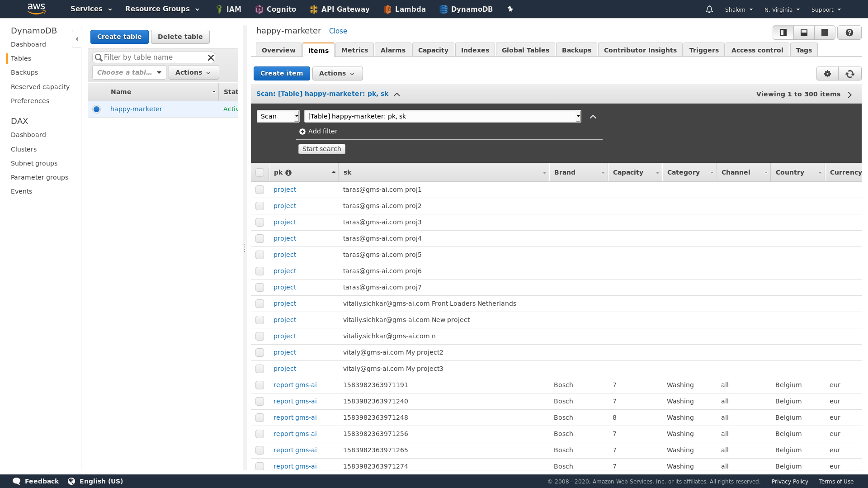The height and width of the screenshot is (488, 868).
Task: Open help with the question mark icon
Action: pos(849,32)
